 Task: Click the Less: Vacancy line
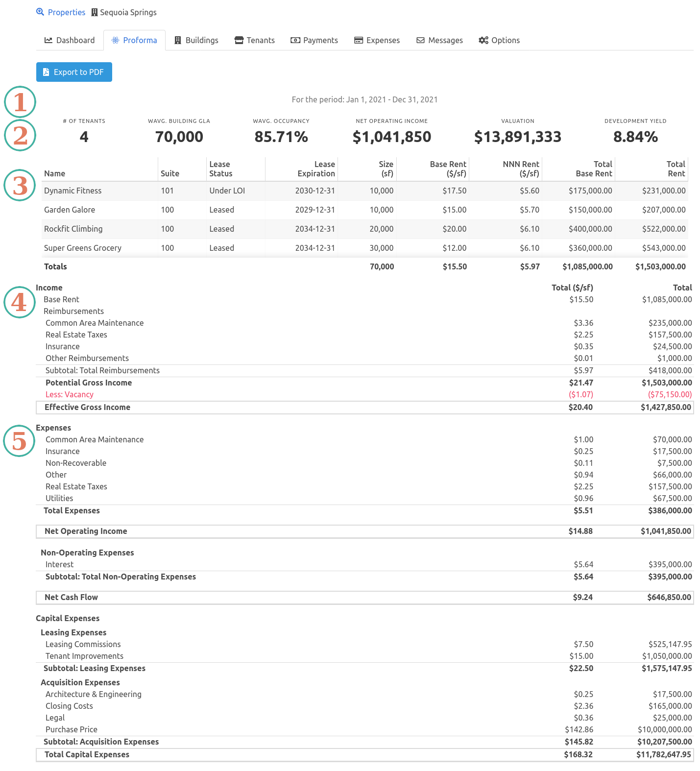pyautogui.click(x=365, y=394)
